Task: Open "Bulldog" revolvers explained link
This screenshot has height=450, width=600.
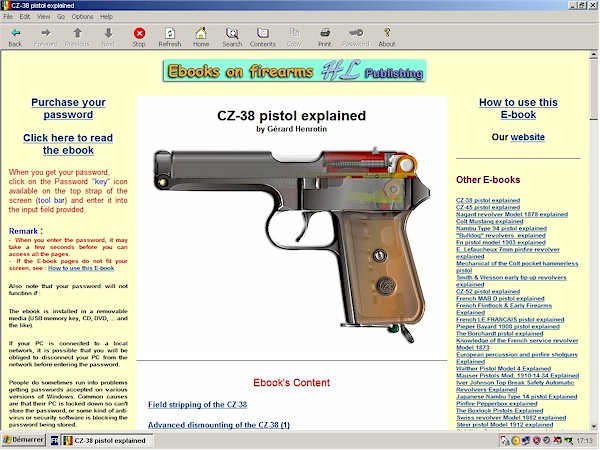Action: pos(501,235)
